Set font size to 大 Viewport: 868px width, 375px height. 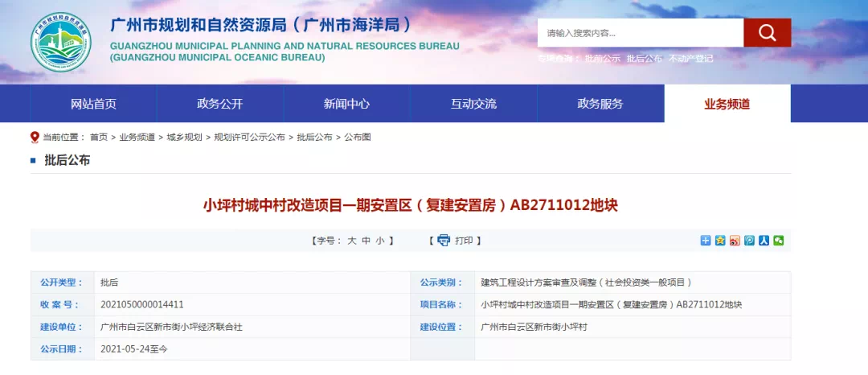[351, 241]
